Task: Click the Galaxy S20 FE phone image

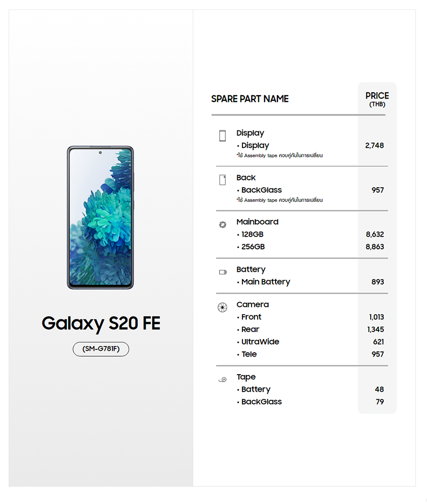Action: tap(100, 218)
